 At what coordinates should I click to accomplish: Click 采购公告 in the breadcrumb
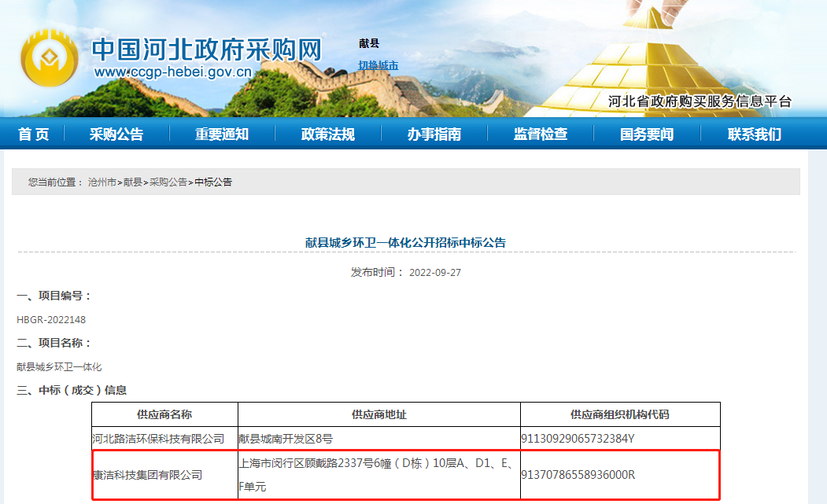pos(168,182)
